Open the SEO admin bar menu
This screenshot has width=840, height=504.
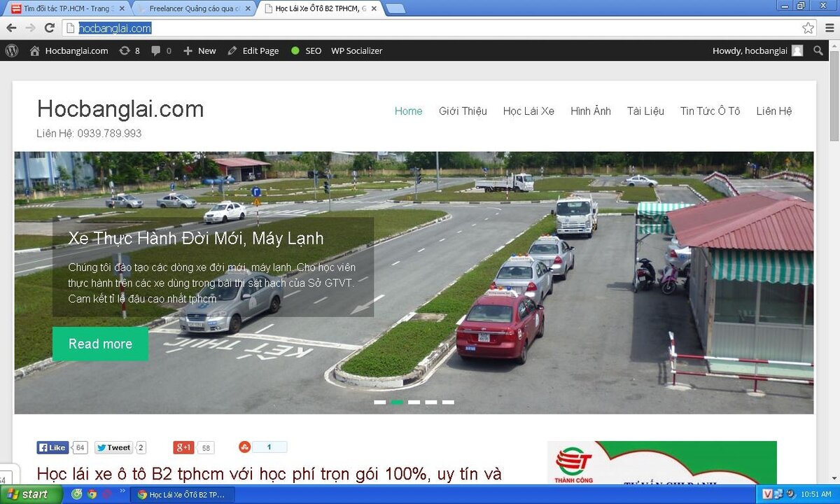point(306,50)
